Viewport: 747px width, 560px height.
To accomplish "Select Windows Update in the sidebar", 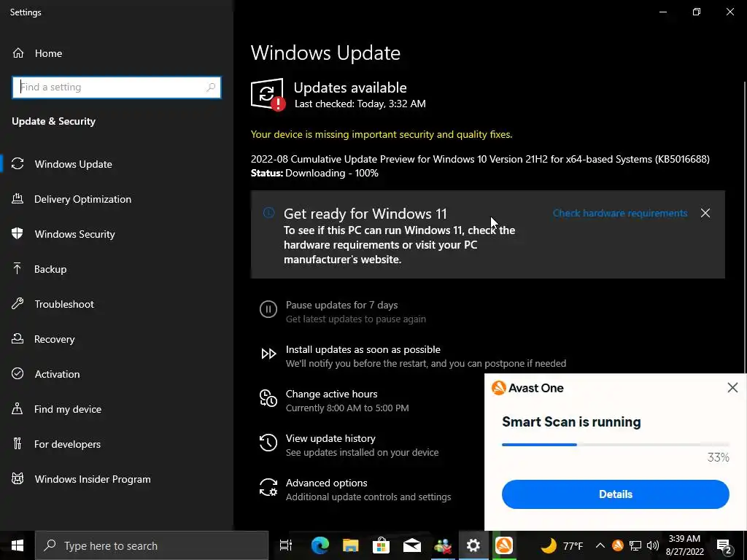I will click(117, 164).
